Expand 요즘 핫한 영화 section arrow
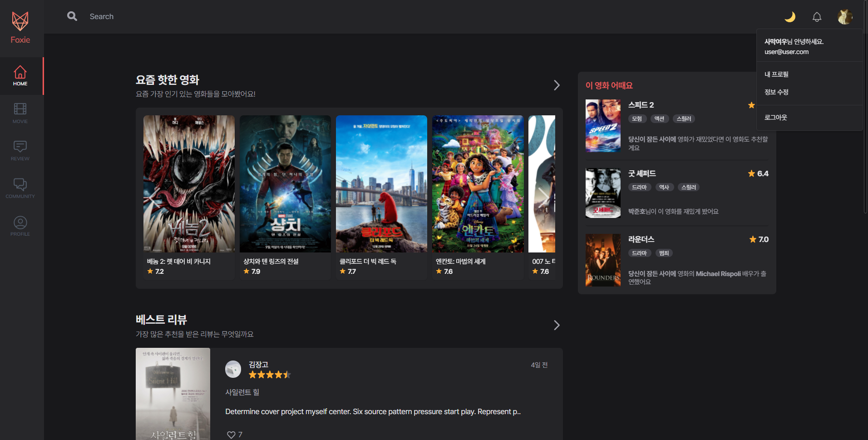 557,85
